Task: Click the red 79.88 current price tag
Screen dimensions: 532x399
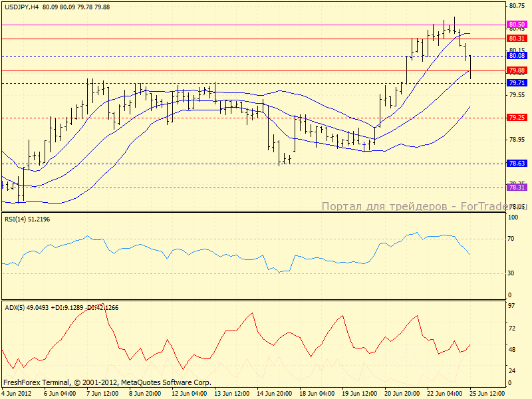Action: [517, 70]
